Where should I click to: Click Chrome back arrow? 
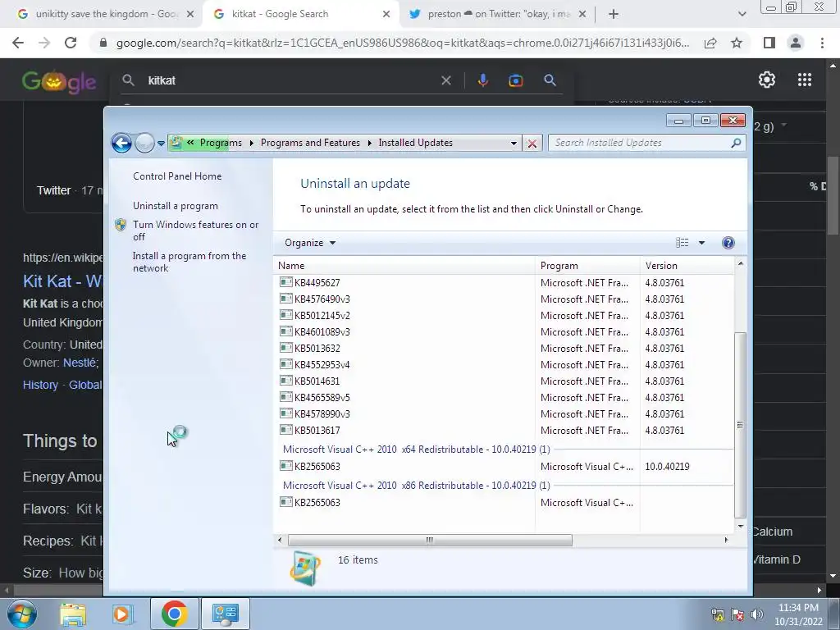coord(18,43)
